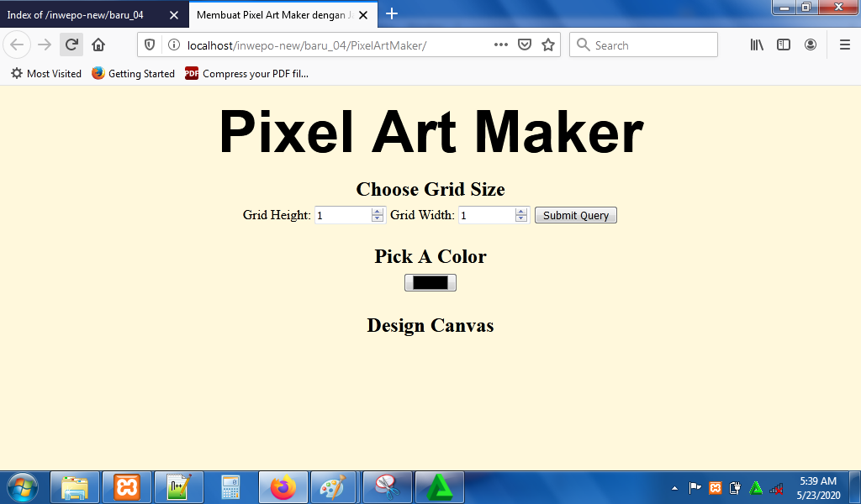Open the clock showing 5:39 AM
The width and height of the screenshot is (861, 504).
coord(818,488)
